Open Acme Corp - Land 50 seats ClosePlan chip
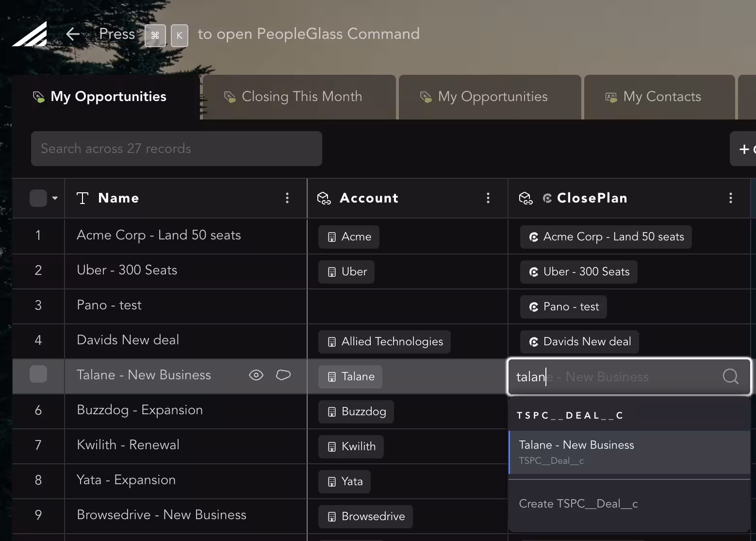This screenshot has height=541, width=756. click(606, 237)
